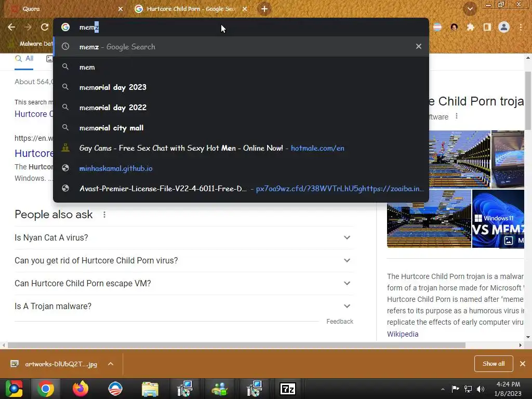Screen dimensions: 532x399
Task: Click the 'People also ask' heading text
Action: pos(54,215)
